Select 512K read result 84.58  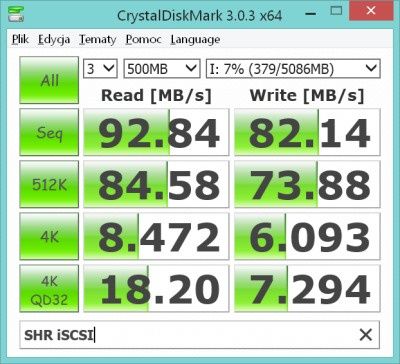click(156, 184)
